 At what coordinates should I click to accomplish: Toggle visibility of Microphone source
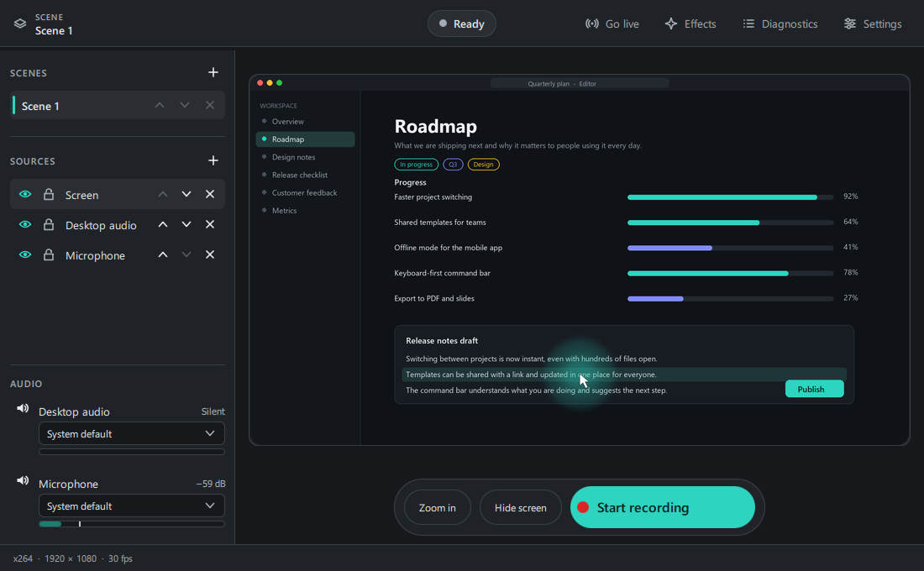(24, 254)
